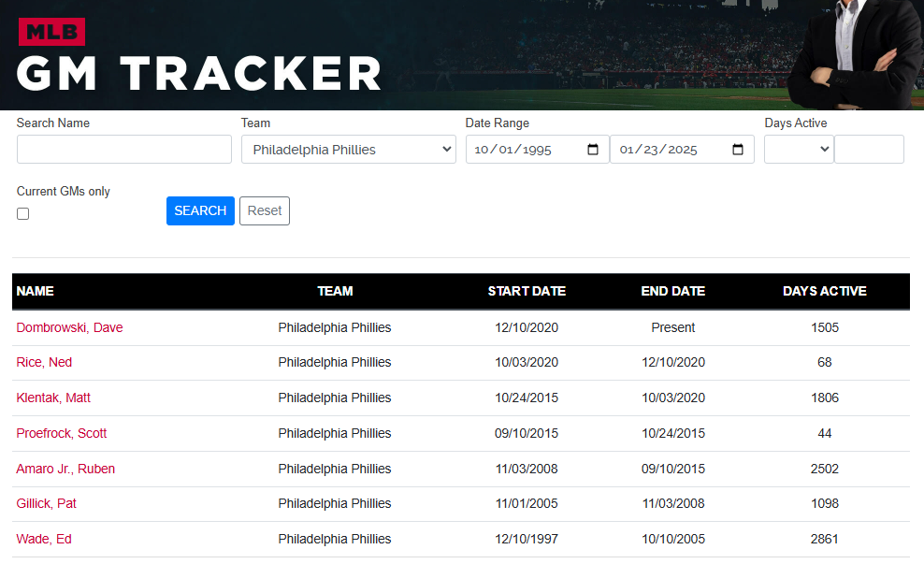Open the Gillick, Pat link

click(47, 503)
